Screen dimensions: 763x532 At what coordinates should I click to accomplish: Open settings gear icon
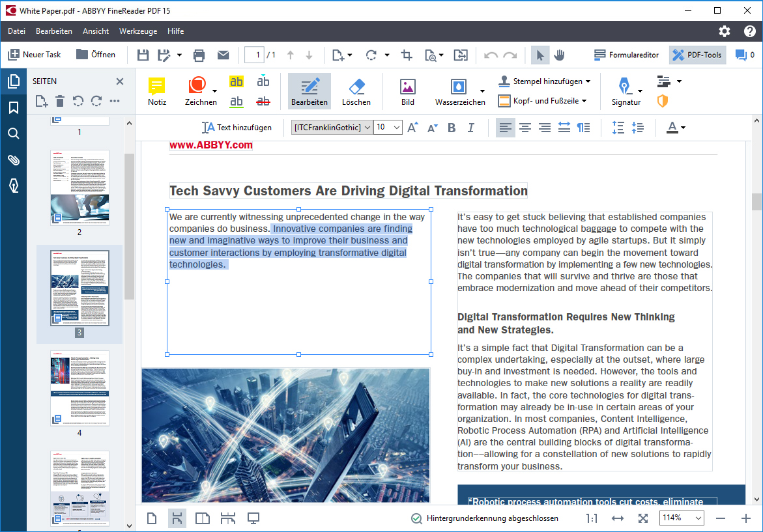725,31
